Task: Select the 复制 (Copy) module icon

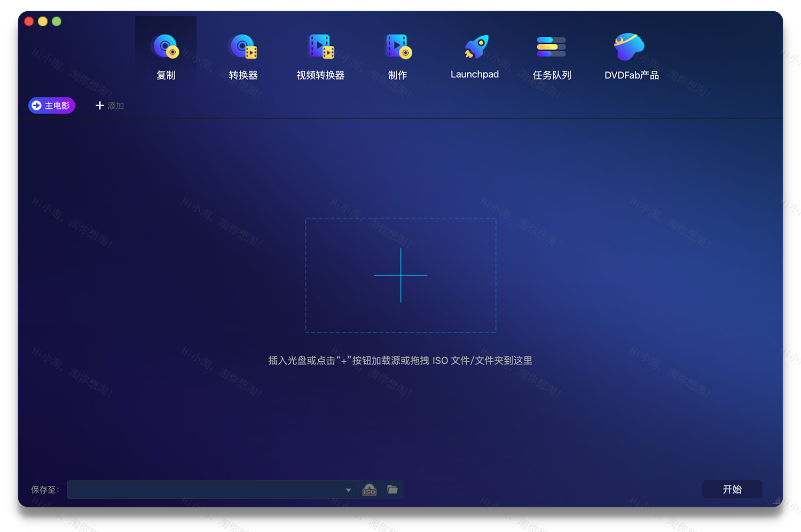Action: [166, 47]
